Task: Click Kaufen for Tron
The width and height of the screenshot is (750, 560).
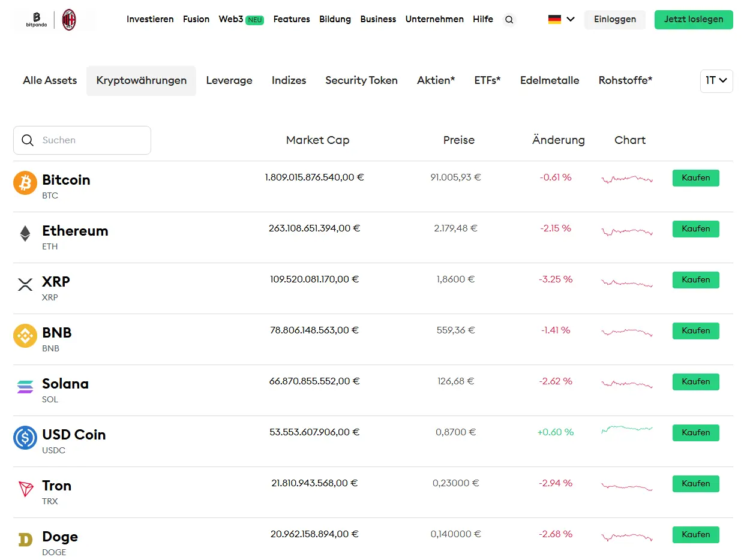Action: coord(696,484)
